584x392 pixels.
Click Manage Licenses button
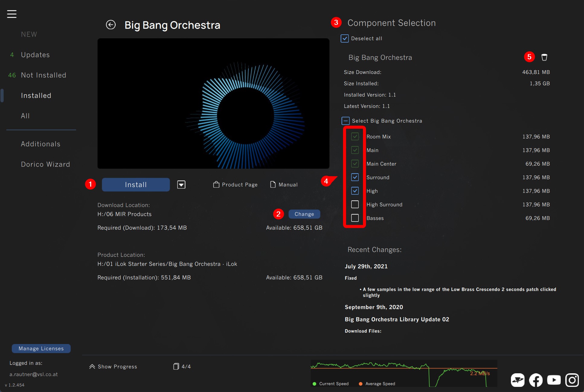click(x=41, y=349)
